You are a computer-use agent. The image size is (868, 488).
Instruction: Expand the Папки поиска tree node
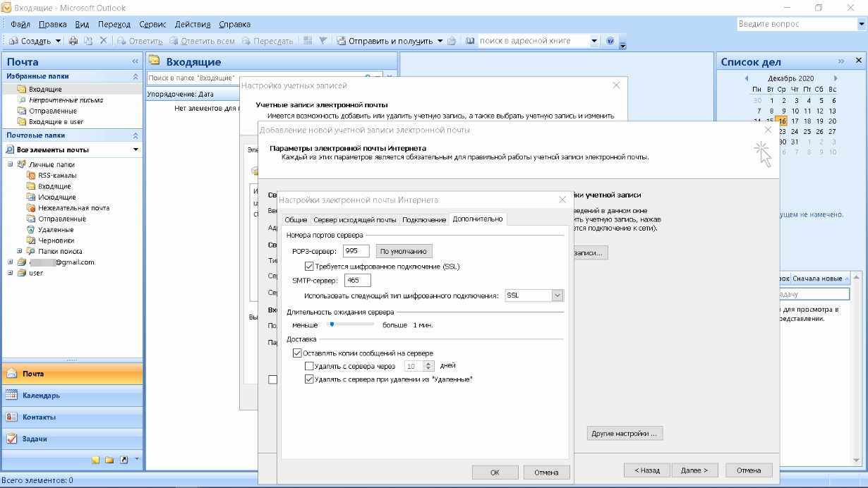pos(20,252)
